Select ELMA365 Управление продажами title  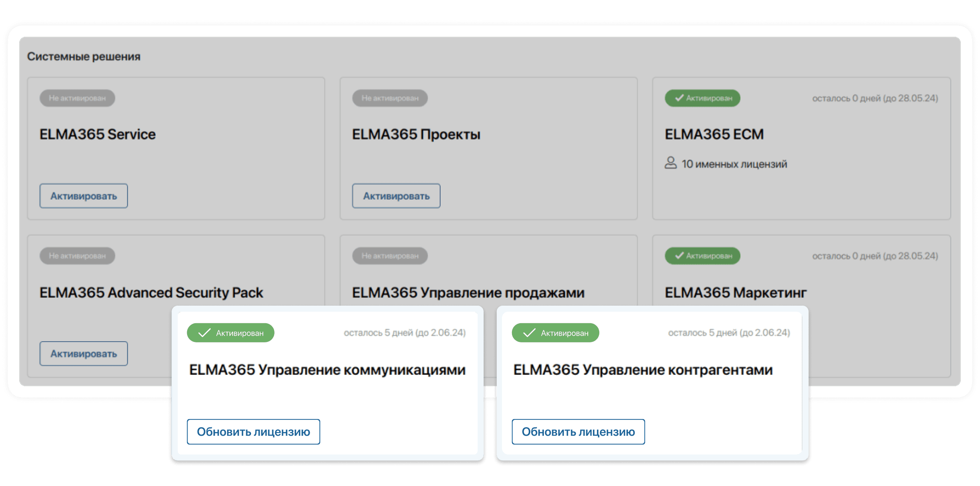tap(468, 293)
